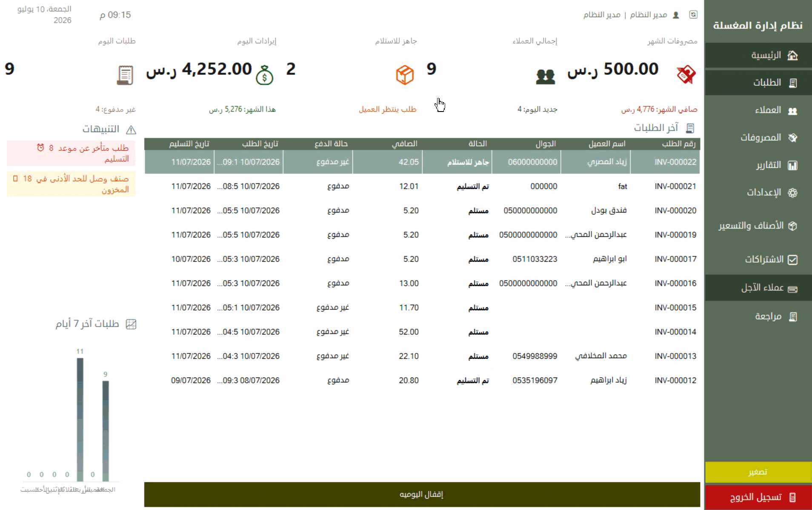Select order INV-000022
This screenshot has height=510, width=812.
pos(422,162)
